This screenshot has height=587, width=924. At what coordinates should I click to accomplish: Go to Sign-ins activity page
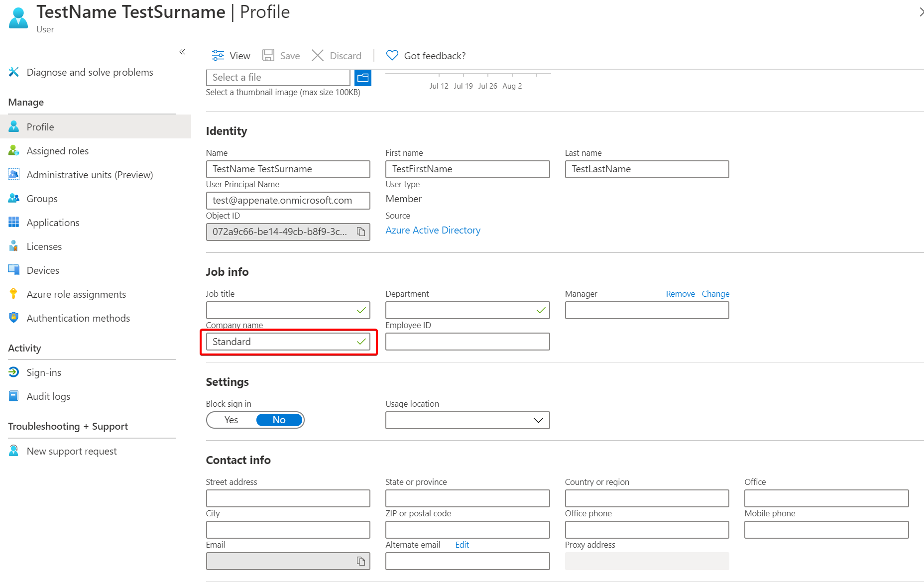(44, 372)
